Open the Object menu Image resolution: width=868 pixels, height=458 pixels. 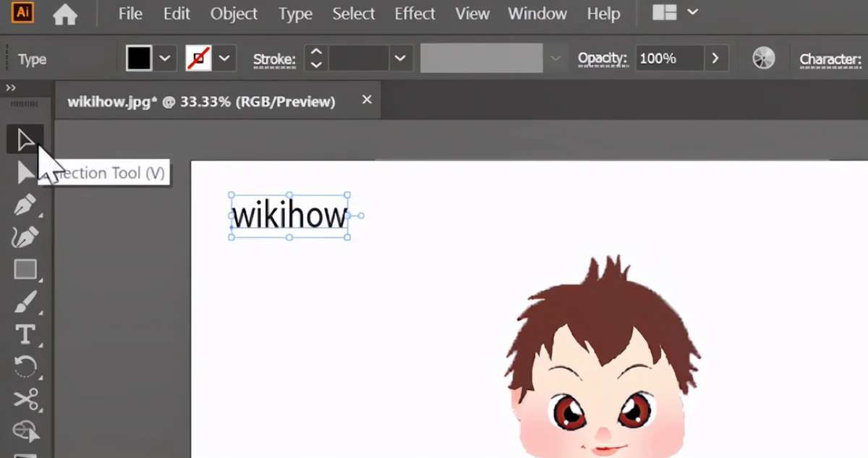(234, 14)
